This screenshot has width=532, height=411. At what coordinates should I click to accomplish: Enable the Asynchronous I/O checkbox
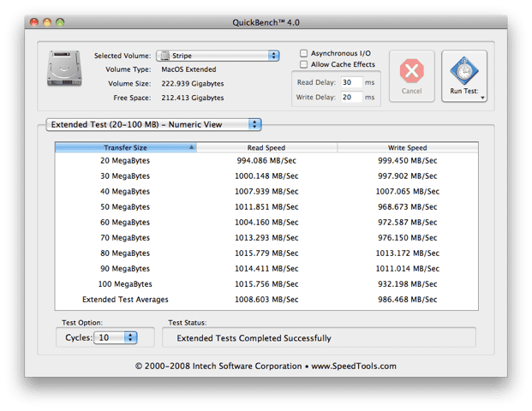(304, 53)
